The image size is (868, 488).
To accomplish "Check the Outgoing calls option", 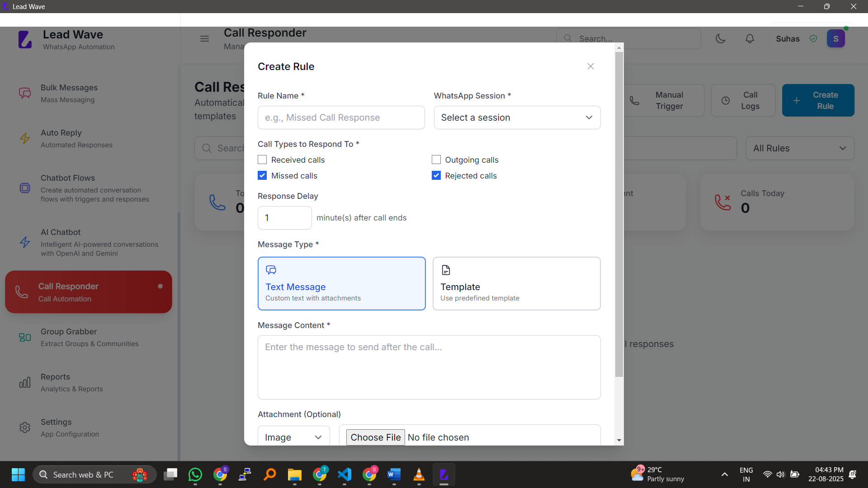I will pyautogui.click(x=436, y=160).
